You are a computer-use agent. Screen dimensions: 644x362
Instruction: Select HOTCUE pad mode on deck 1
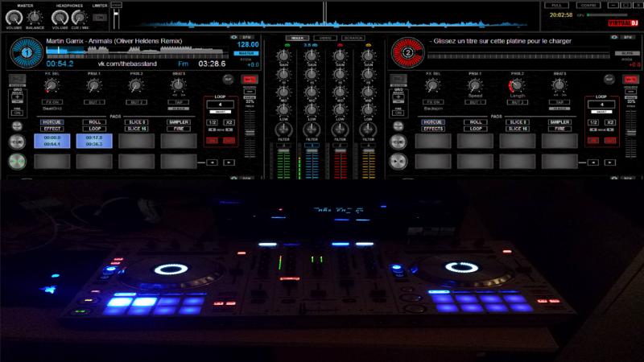click(52, 122)
